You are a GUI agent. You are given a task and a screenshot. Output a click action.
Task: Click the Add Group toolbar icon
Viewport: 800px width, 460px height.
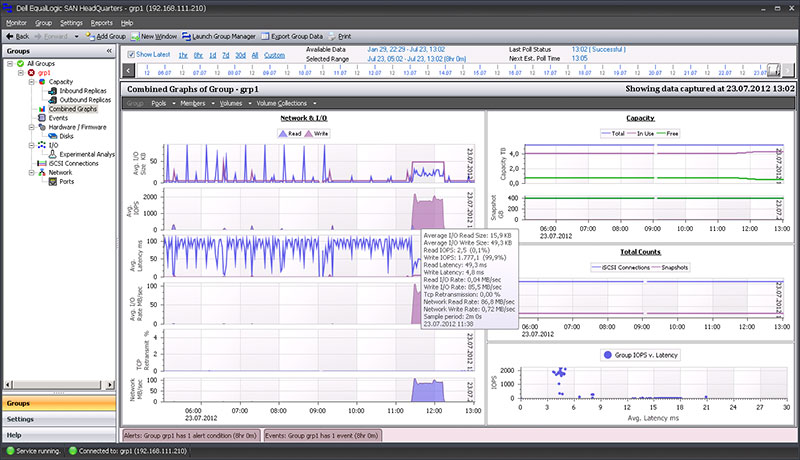pyautogui.click(x=90, y=36)
